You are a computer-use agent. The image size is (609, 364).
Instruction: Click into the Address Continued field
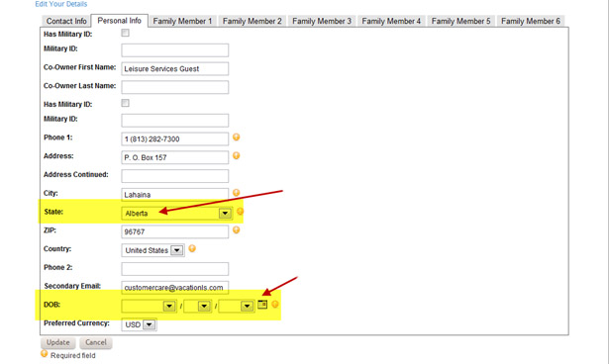(x=174, y=176)
